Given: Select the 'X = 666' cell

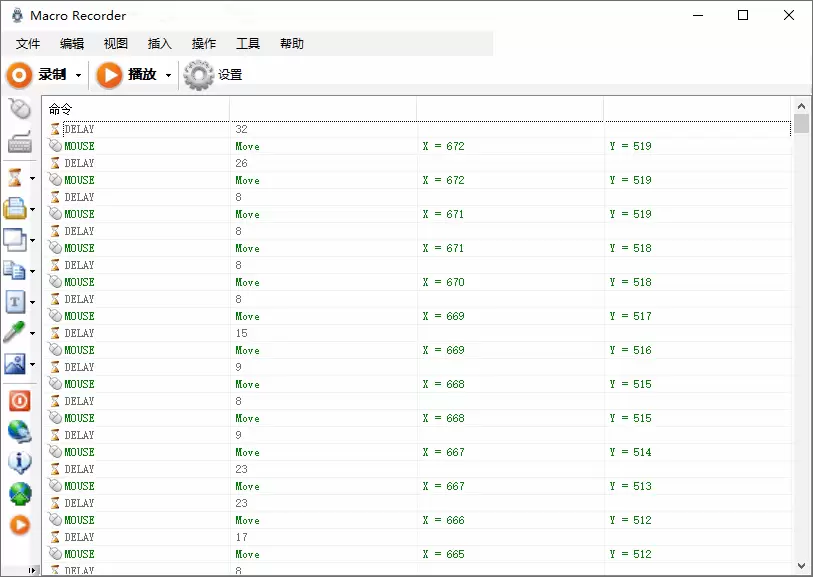Looking at the screenshot, I should coord(443,520).
